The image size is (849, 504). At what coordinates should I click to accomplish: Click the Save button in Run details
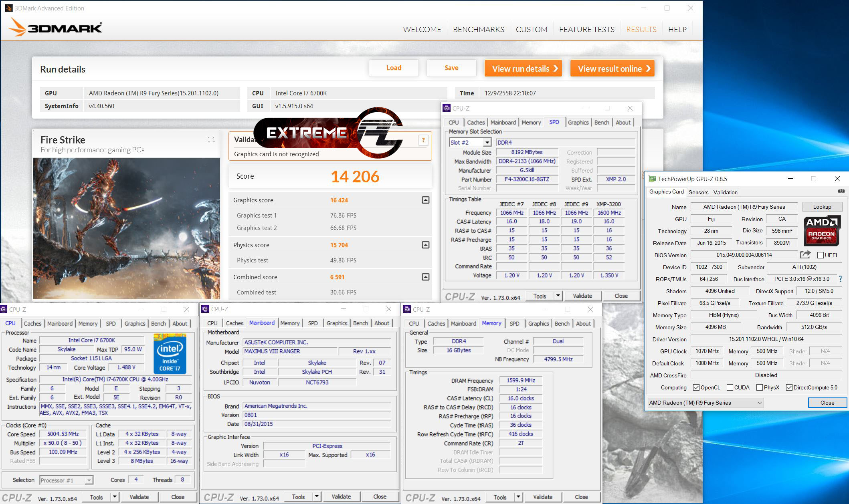click(x=451, y=68)
